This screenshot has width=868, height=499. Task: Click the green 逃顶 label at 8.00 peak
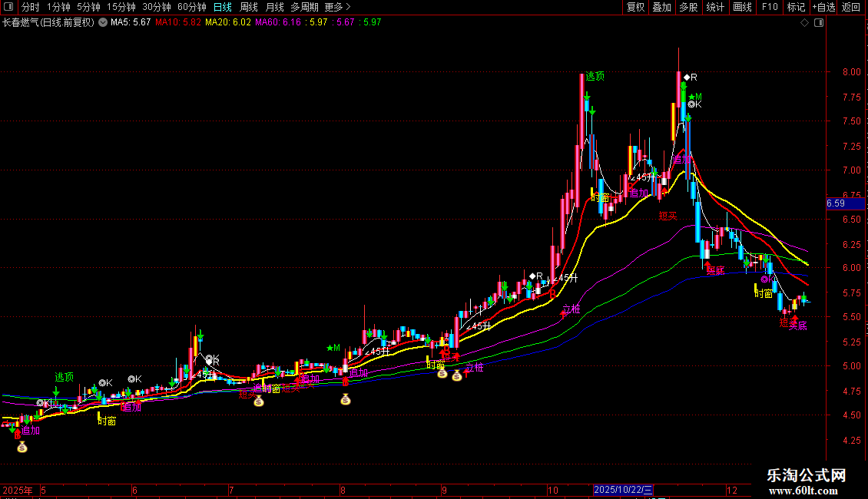pos(595,76)
